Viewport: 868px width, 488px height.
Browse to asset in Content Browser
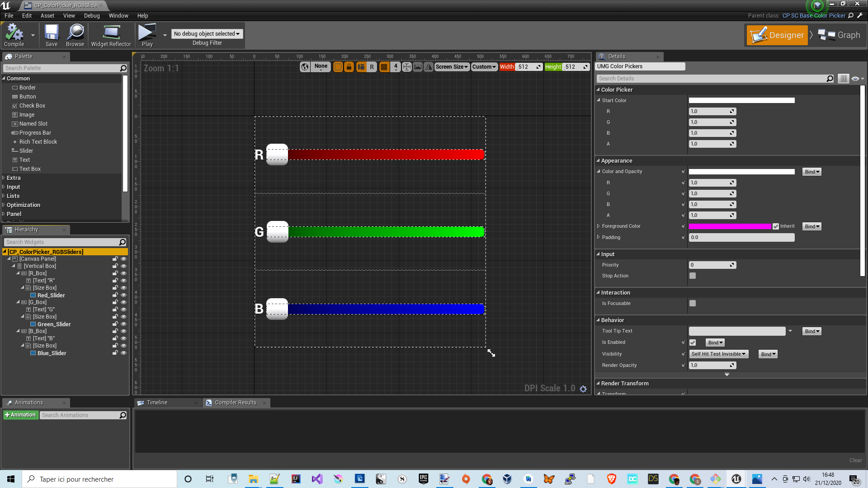[x=75, y=35]
